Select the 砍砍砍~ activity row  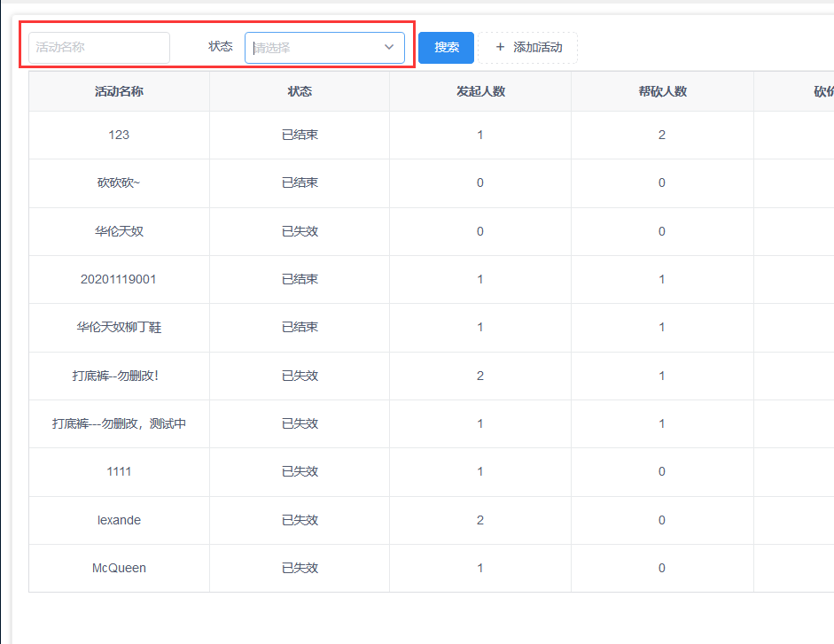click(x=119, y=183)
